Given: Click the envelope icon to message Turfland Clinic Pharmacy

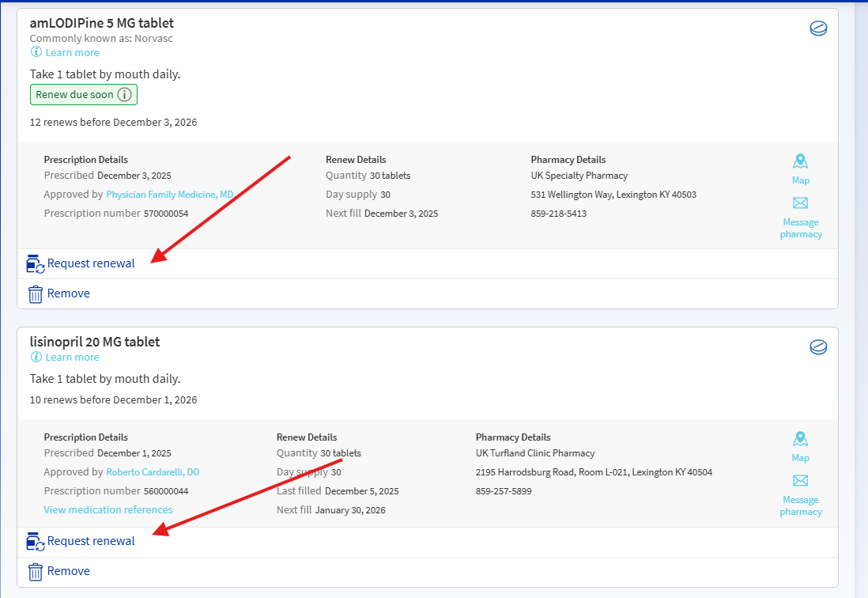Looking at the screenshot, I should (x=800, y=481).
